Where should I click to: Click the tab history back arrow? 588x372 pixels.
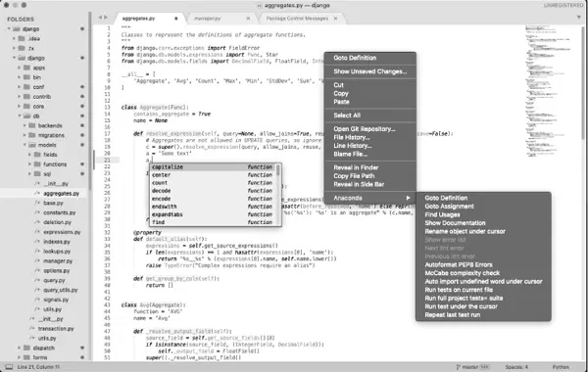click(x=100, y=18)
